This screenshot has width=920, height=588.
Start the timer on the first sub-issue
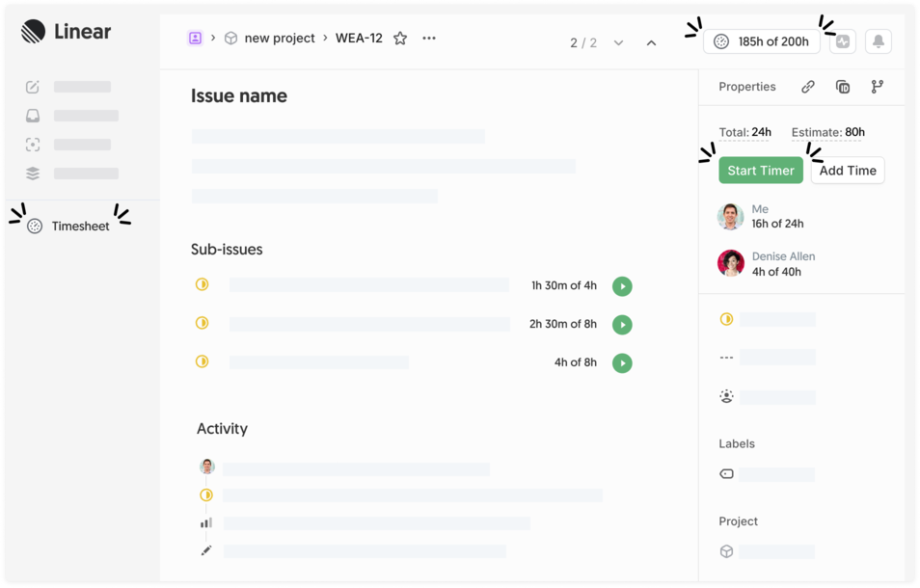point(622,286)
